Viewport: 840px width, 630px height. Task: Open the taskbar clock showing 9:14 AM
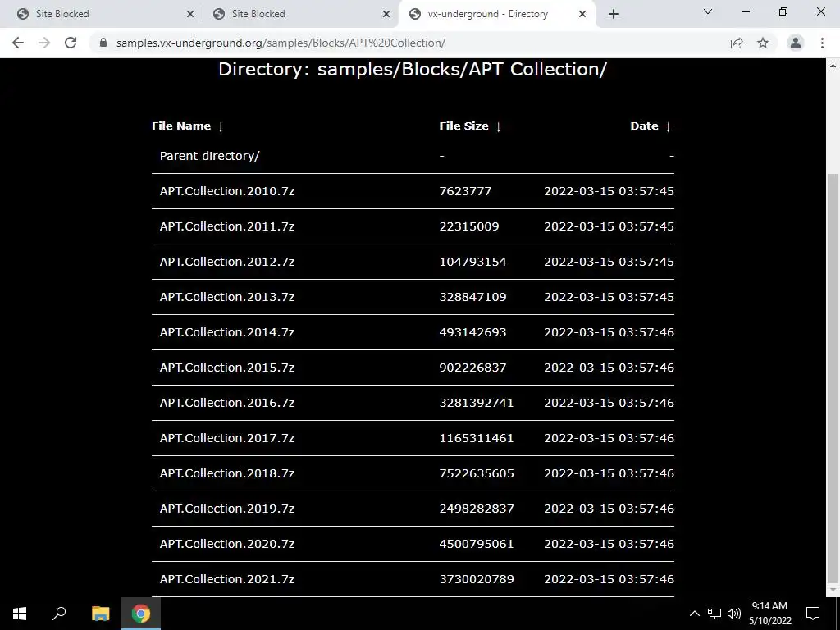point(769,614)
